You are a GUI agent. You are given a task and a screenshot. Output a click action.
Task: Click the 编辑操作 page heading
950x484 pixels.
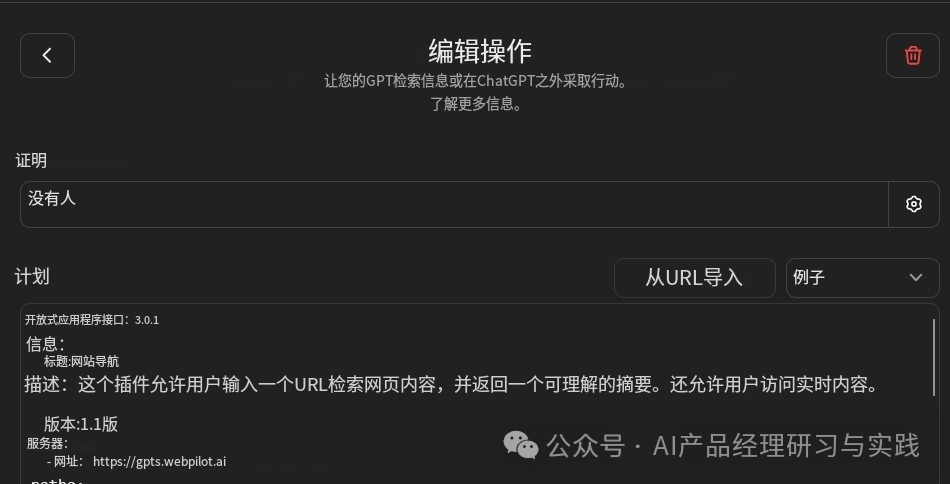480,51
